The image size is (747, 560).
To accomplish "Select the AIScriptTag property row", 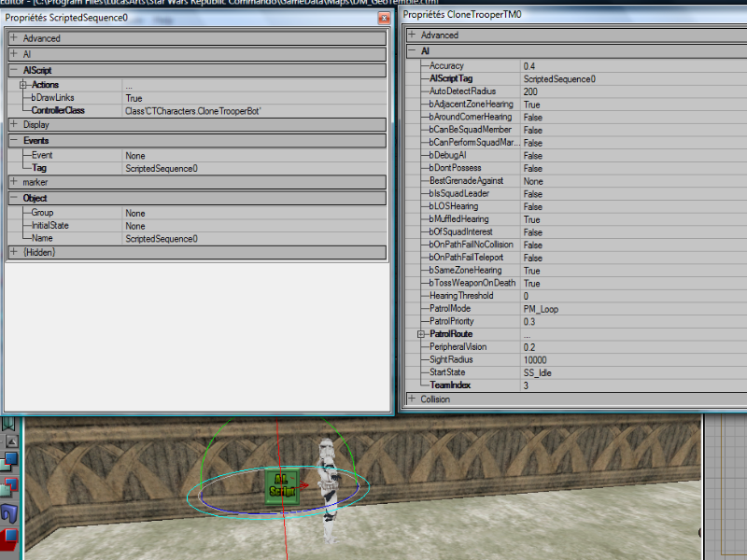I will pyautogui.click(x=577, y=78).
